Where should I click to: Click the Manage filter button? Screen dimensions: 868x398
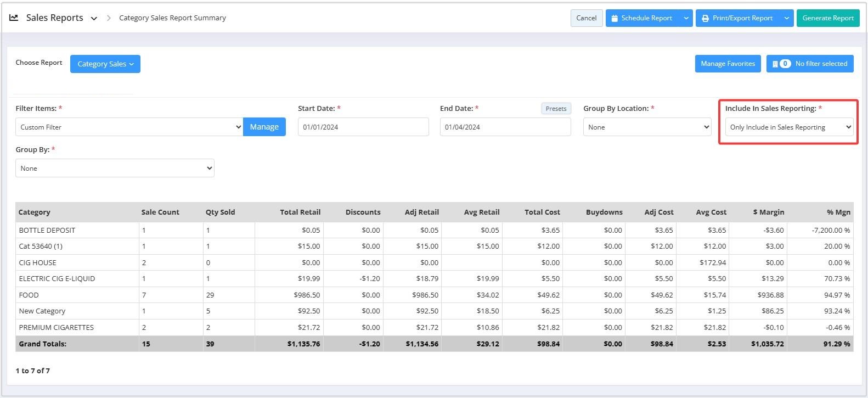pos(264,127)
